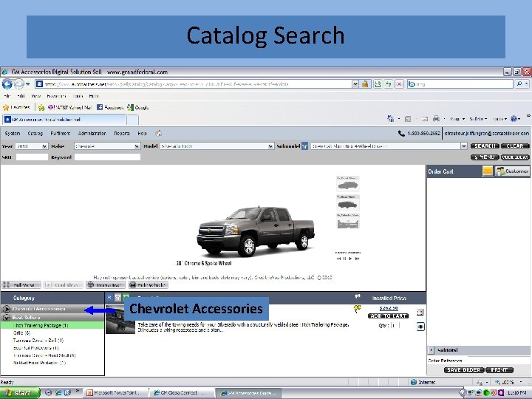Click the Full View button
532x399 pixels.
(x=21, y=285)
